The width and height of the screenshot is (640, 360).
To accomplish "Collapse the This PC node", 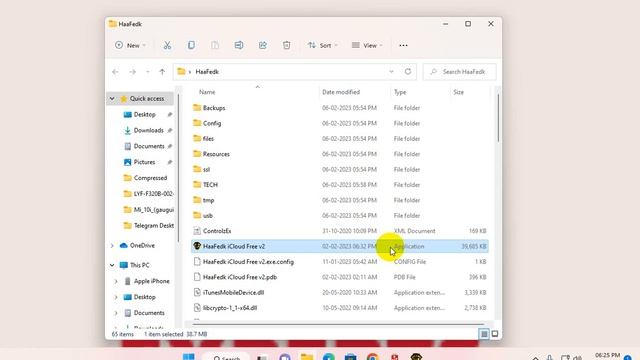I will point(112,265).
